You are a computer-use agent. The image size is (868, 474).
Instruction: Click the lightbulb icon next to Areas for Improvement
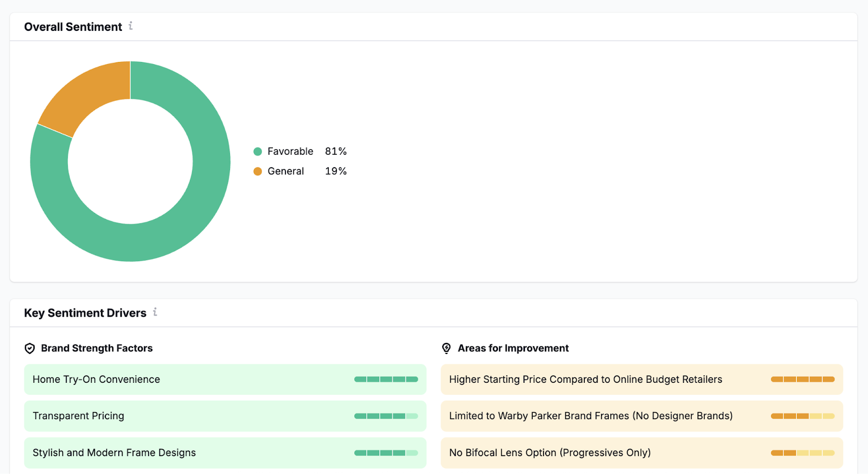click(446, 349)
